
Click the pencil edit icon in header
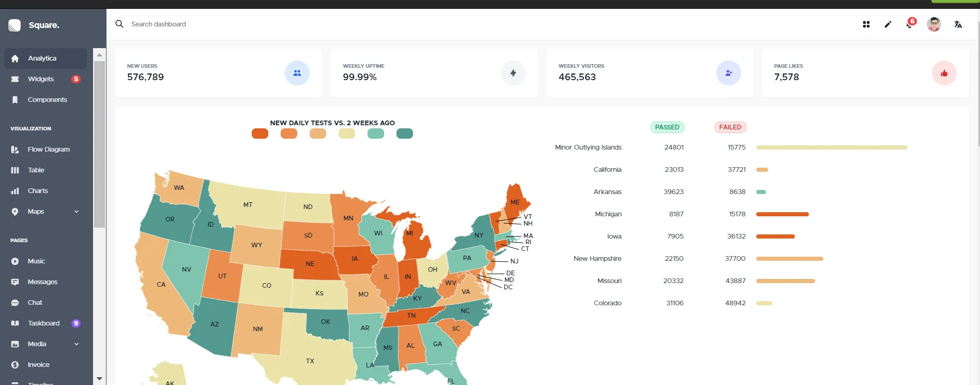(x=888, y=24)
